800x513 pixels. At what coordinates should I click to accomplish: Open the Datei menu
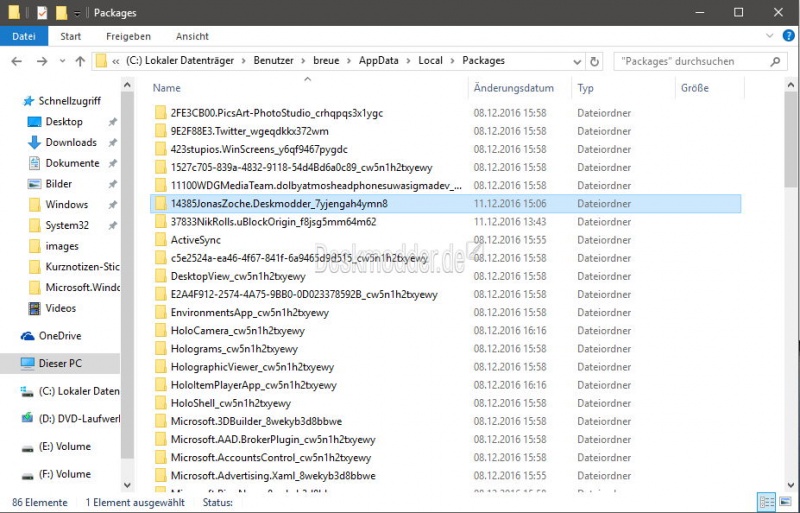click(23, 36)
